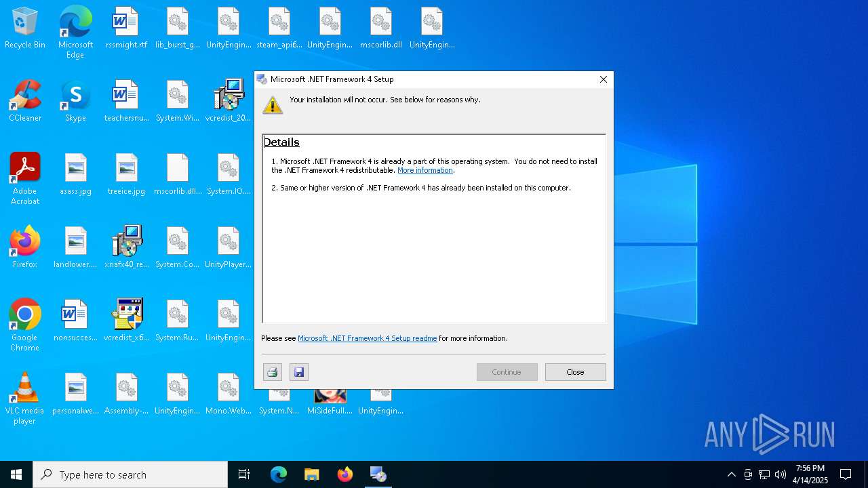The image size is (868, 488).
Task: Close the .NET Framework 4 Setup window
Action: click(x=603, y=79)
